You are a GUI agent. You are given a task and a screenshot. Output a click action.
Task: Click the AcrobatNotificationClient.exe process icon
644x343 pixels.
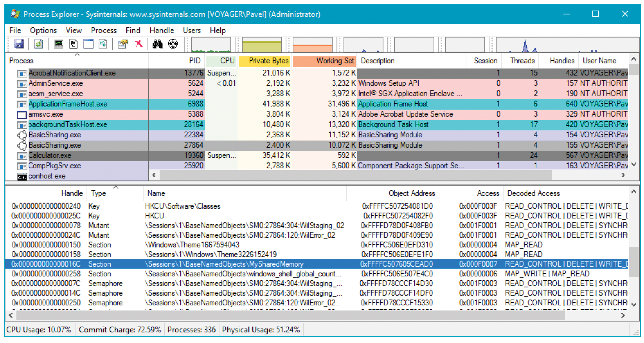click(x=22, y=73)
